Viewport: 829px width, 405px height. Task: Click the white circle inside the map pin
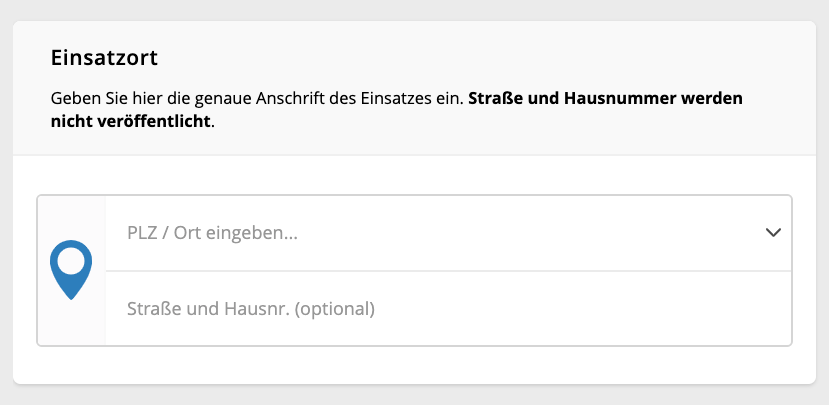pos(71,262)
